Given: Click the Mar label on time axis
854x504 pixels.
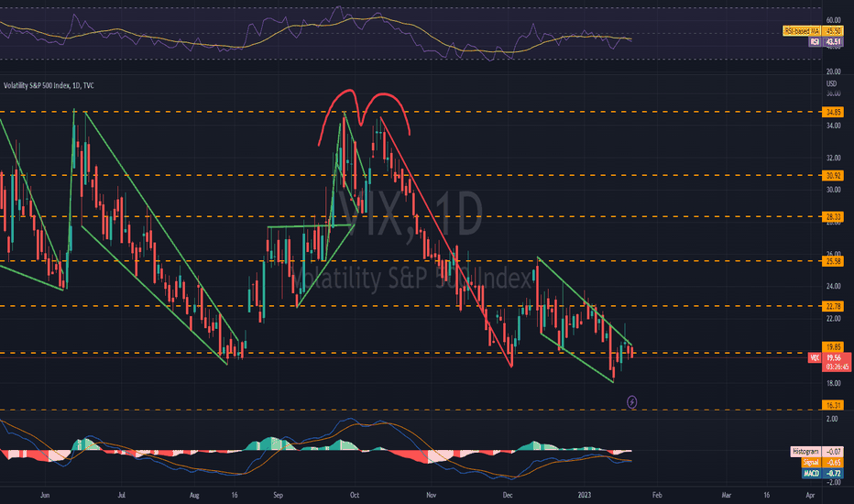Looking at the screenshot, I should pyautogui.click(x=726, y=495).
